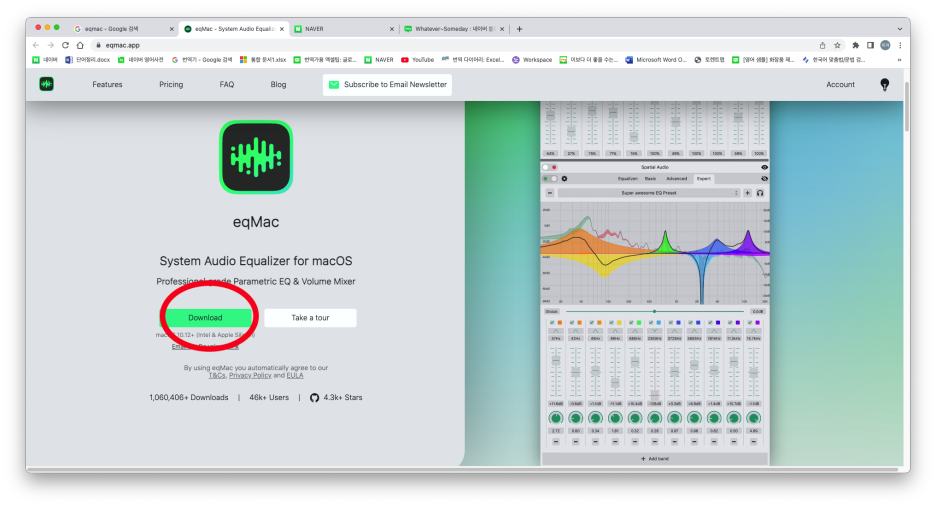Click the browser forward arrow

[x=51, y=45]
